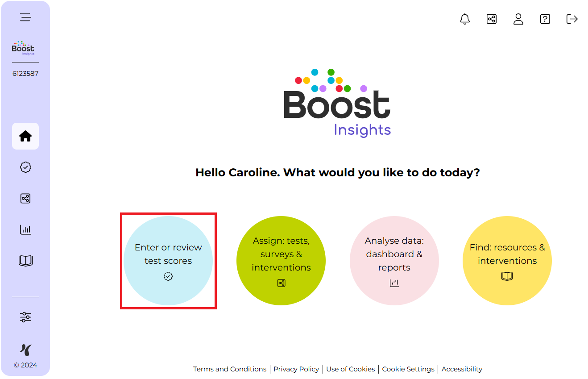This screenshot has height=379, width=588.
Task: Open the hamburger menu in sidebar
Action: tap(25, 17)
